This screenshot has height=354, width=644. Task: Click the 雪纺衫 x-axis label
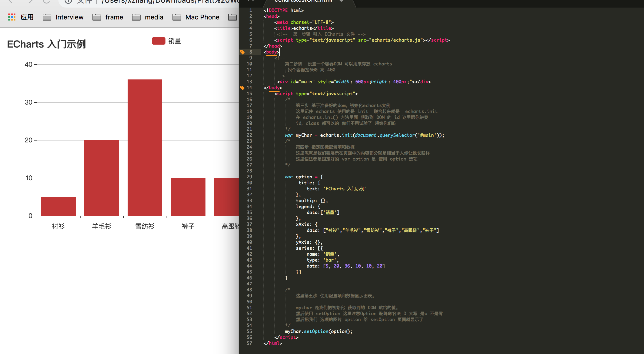pos(145,226)
